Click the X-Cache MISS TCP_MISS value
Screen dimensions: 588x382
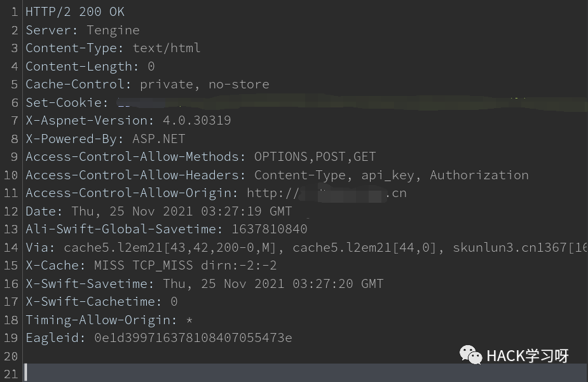click(x=143, y=266)
